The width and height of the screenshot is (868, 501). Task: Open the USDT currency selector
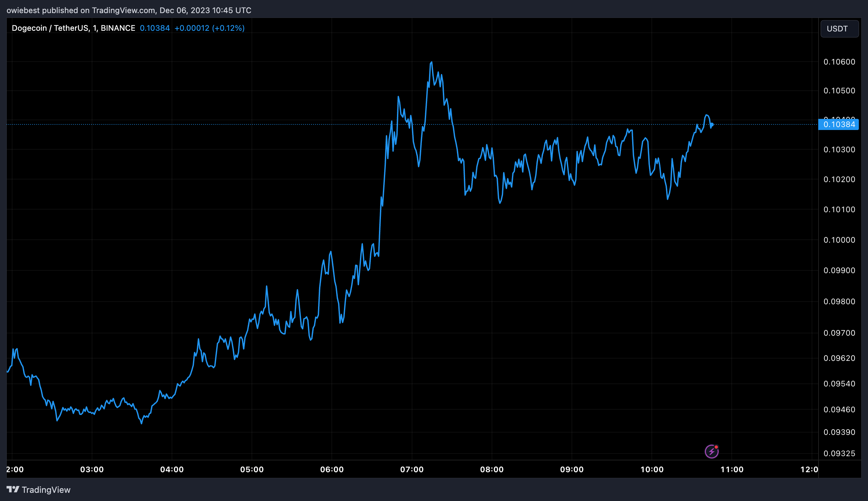coord(840,28)
